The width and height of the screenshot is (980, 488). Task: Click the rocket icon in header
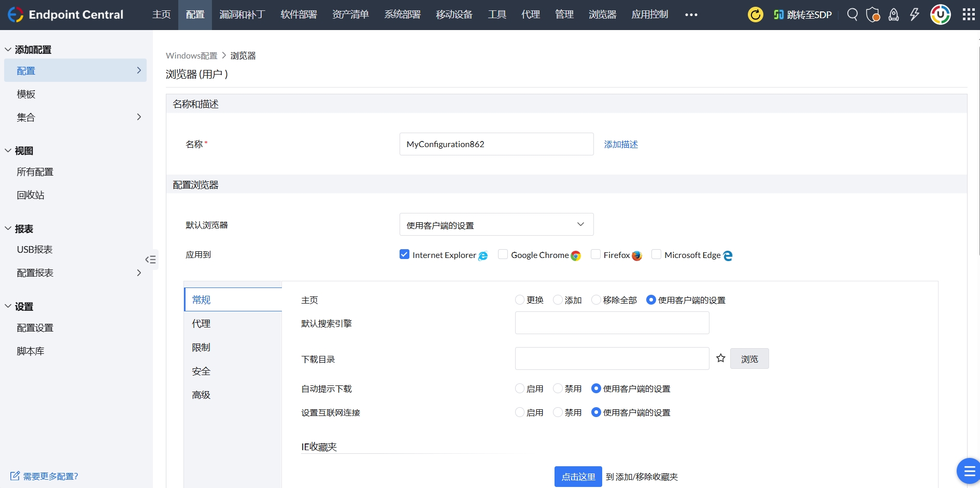coord(893,15)
